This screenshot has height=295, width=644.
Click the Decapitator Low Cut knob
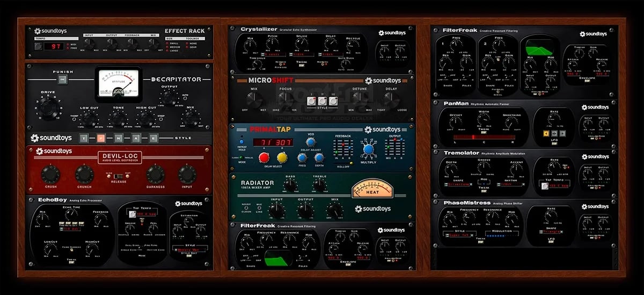pos(89,119)
